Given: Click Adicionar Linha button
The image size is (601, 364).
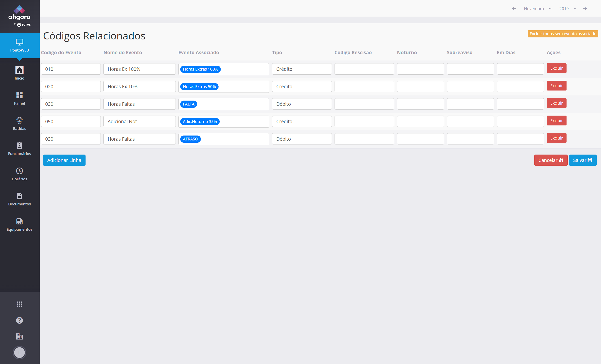Looking at the screenshot, I should [64, 160].
